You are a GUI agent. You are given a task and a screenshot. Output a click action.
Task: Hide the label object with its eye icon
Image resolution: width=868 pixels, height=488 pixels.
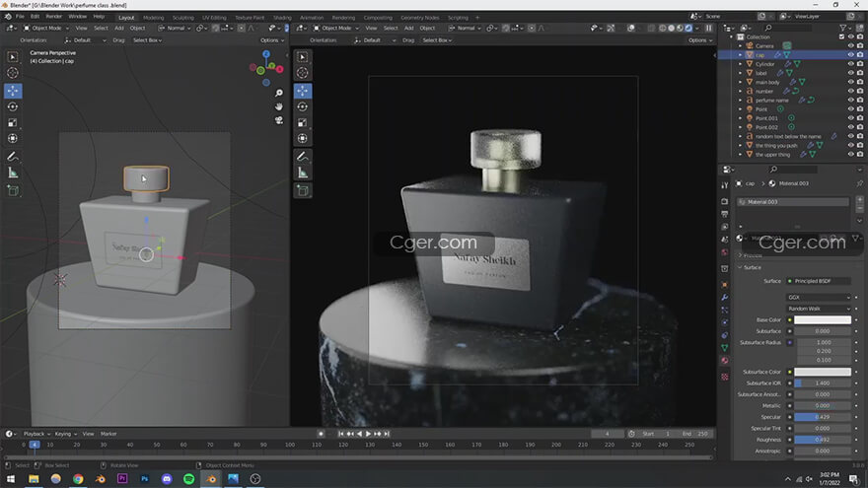click(x=851, y=73)
